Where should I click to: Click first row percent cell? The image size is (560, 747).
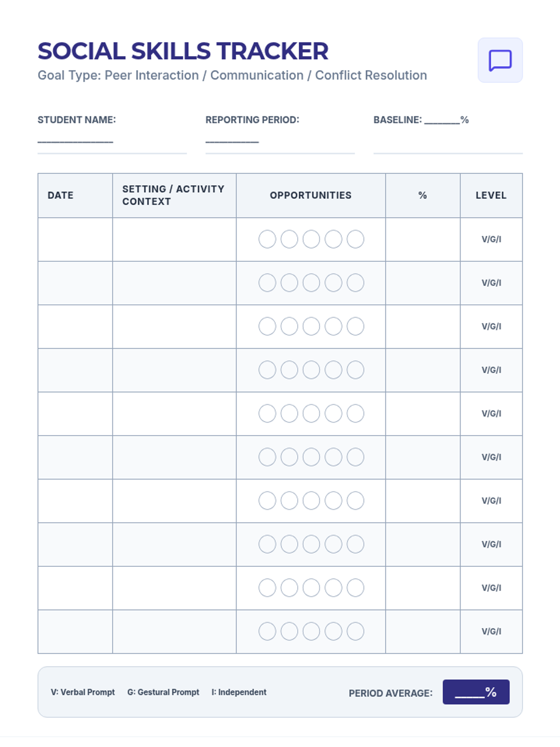(x=423, y=239)
